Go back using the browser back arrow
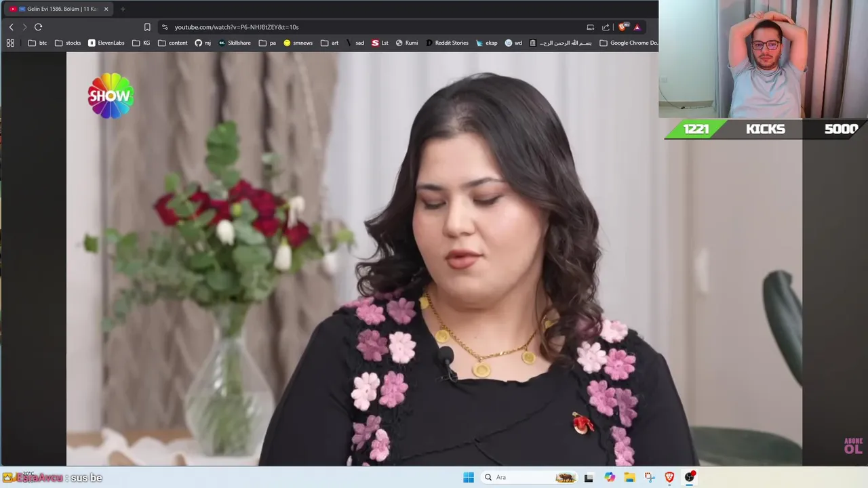Image resolution: width=868 pixels, height=488 pixels. point(11,27)
